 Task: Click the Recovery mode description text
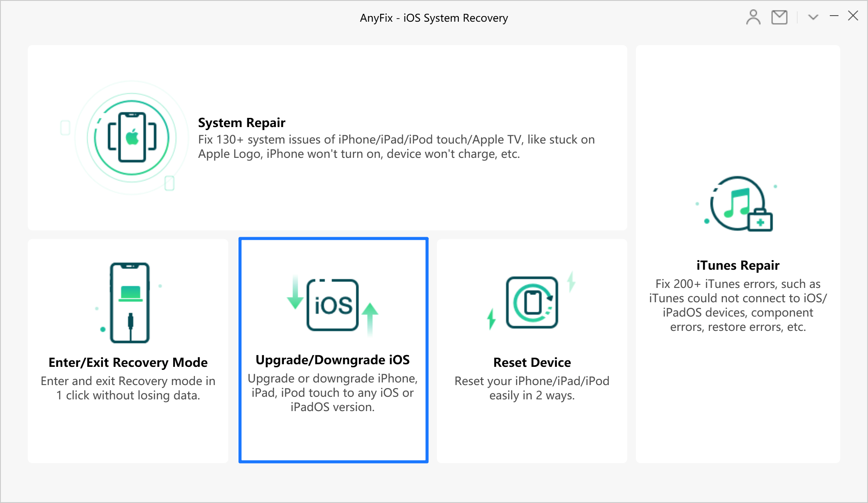(x=128, y=388)
